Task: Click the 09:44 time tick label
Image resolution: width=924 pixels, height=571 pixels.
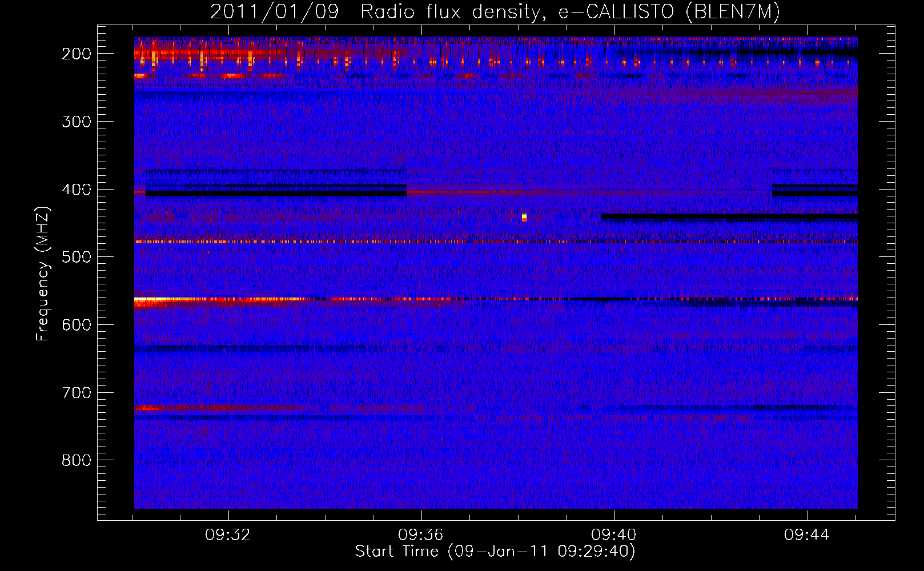Action: click(807, 535)
